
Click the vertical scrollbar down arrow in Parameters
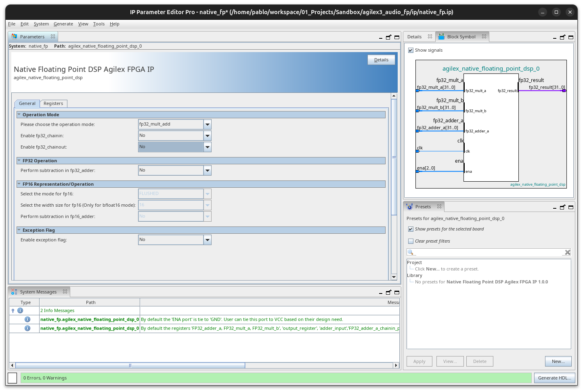coord(394,277)
